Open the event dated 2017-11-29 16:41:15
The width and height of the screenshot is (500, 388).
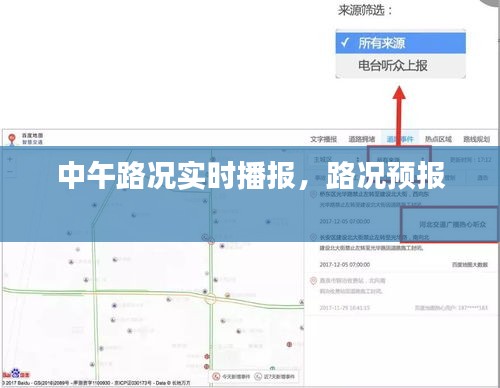point(400,293)
